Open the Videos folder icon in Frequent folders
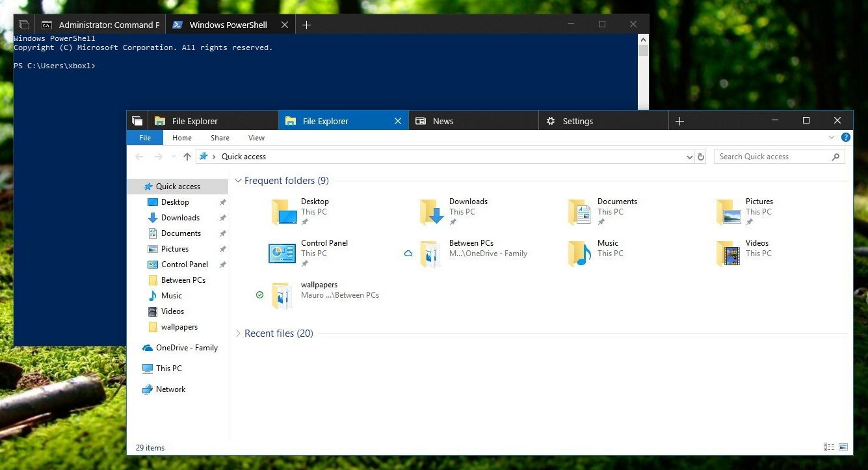 point(728,254)
